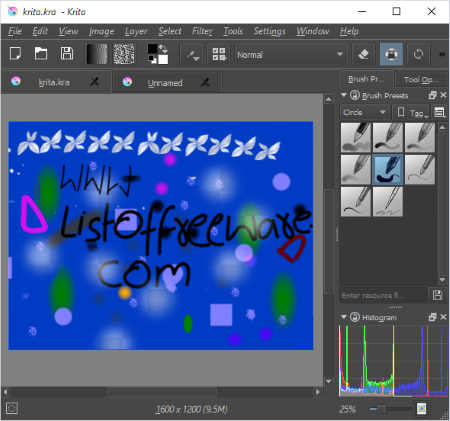Image resolution: width=450 pixels, height=421 pixels.
Task: Open the Circle tag dropdown
Action: [x=365, y=113]
